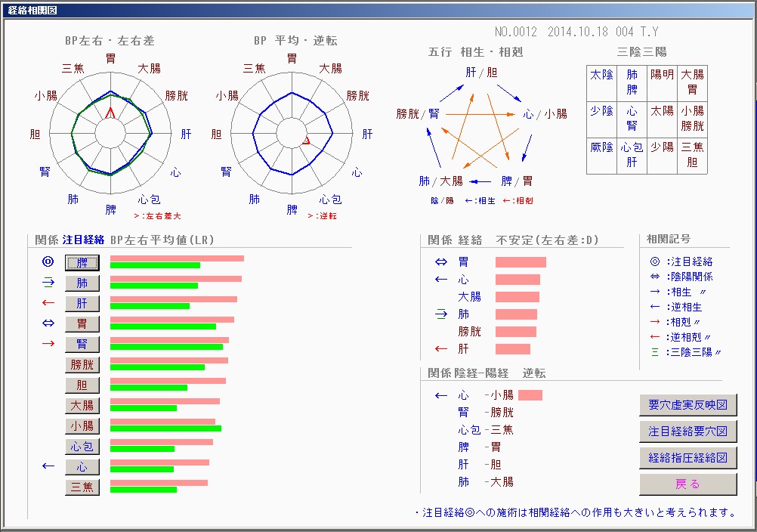
Task: Click the red ← arrow beside 肝 button
Action: pos(48,303)
